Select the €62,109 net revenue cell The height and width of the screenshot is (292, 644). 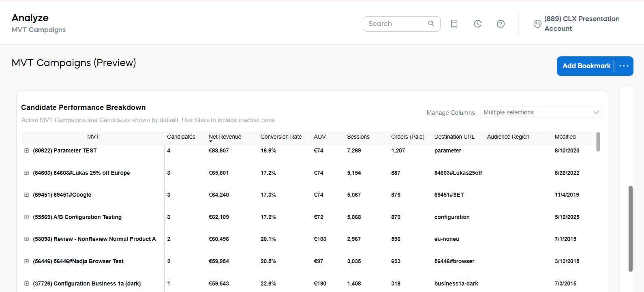coord(219,217)
